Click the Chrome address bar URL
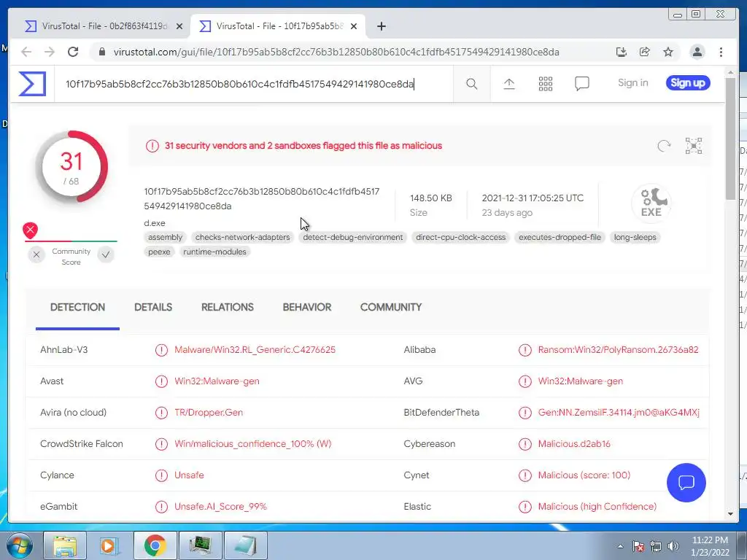The width and height of the screenshot is (747, 560). [x=336, y=52]
